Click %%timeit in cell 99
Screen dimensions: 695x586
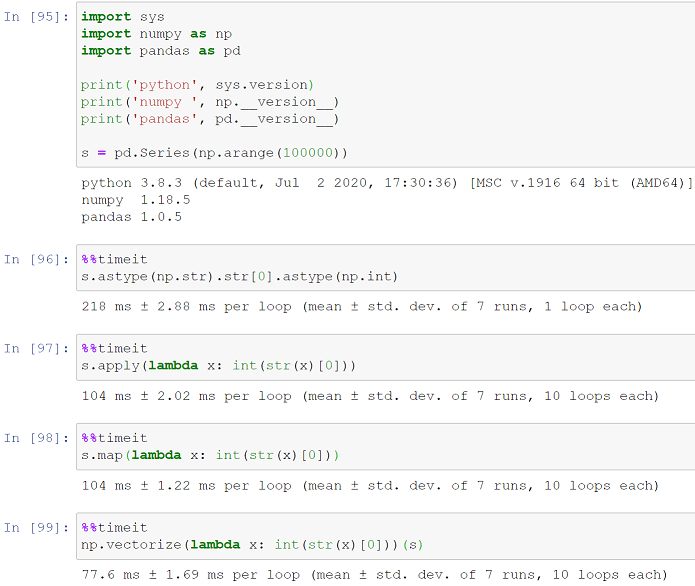tap(114, 528)
